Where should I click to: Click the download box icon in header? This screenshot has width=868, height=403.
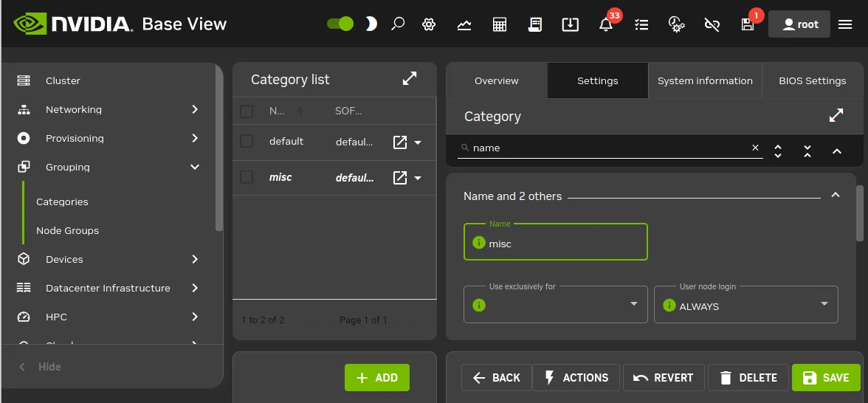coord(570,24)
